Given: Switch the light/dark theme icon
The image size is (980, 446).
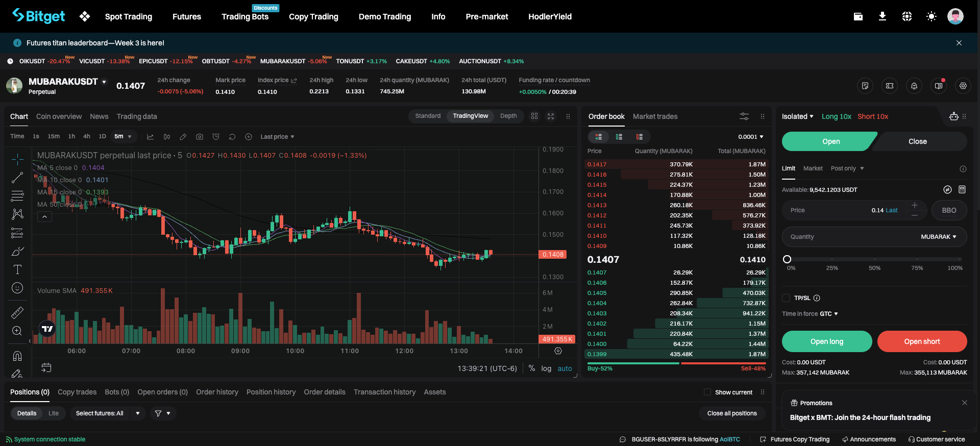Looking at the screenshot, I should pyautogui.click(x=931, y=16).
